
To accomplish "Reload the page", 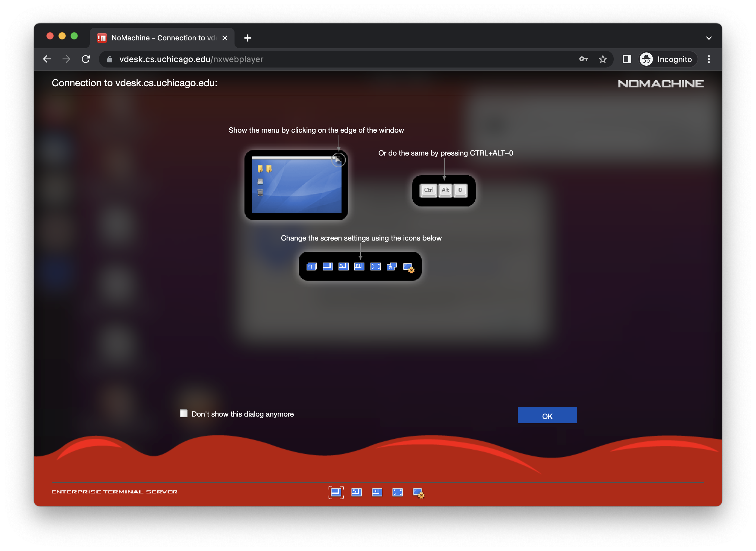I will 86,59.
